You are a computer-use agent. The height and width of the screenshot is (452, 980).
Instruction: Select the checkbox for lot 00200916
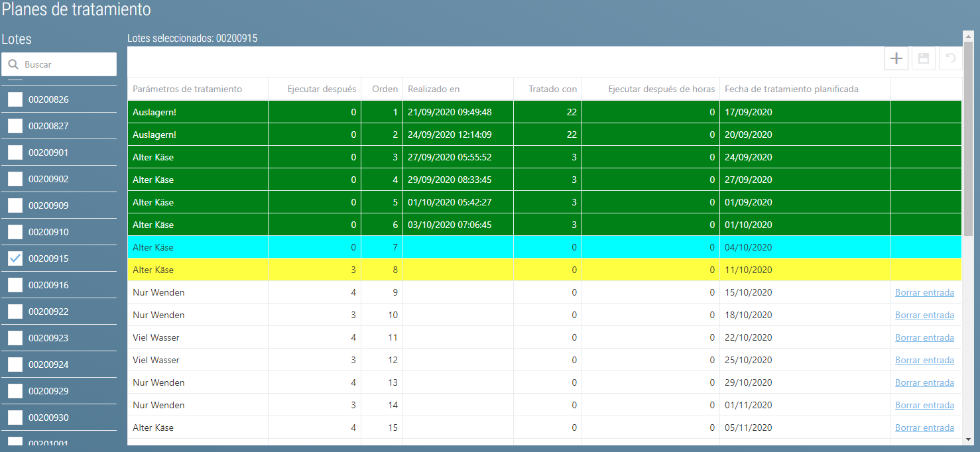[x=15, y=285]
